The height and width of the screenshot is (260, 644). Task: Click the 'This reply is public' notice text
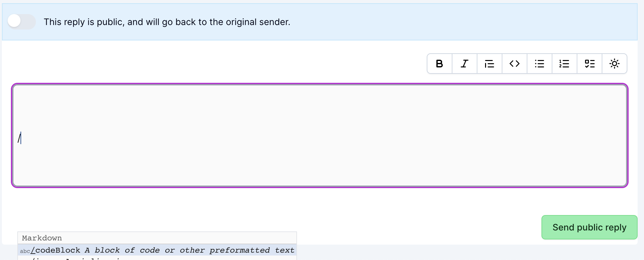(x=167, y=22)
